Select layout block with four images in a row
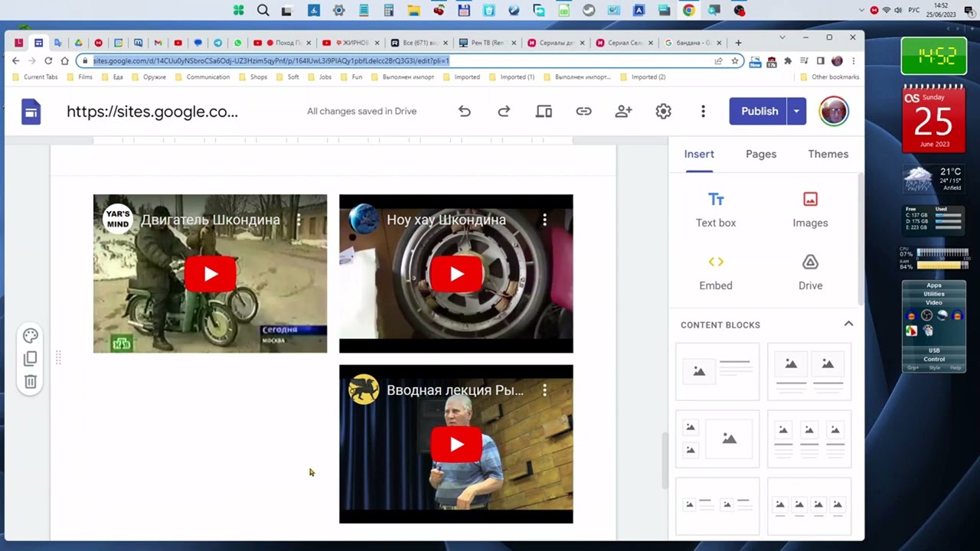This screenshot has height=551, width=980. [809, 506]
